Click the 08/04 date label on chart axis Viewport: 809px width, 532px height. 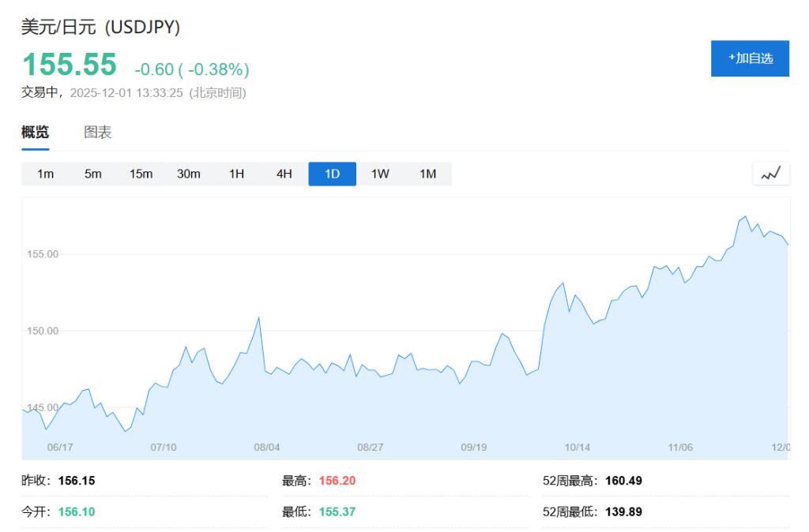(x=267, y=447)
